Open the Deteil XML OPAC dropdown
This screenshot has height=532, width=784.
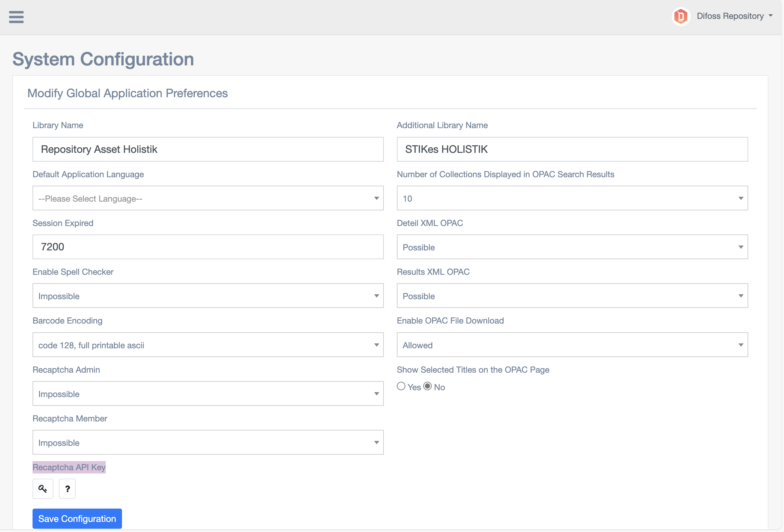[x=572, y=247]
